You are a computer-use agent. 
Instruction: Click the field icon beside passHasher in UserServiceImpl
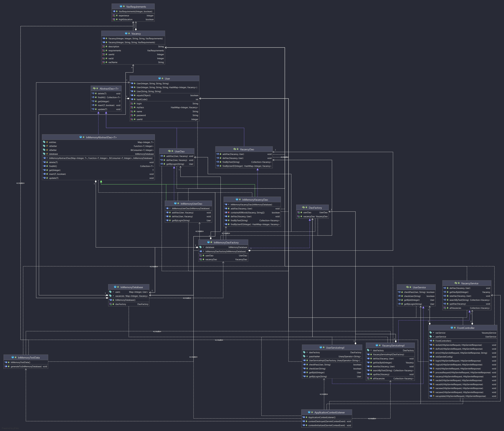coord(304,356)
